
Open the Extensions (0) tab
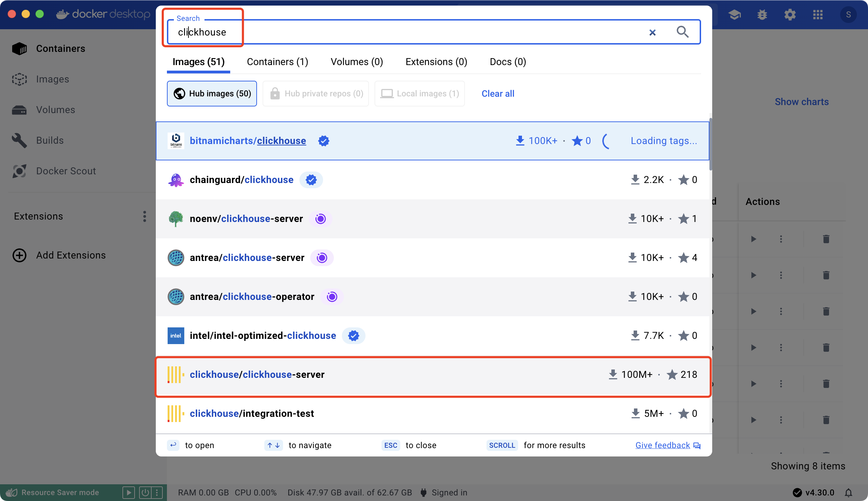(x=436, y=62)
